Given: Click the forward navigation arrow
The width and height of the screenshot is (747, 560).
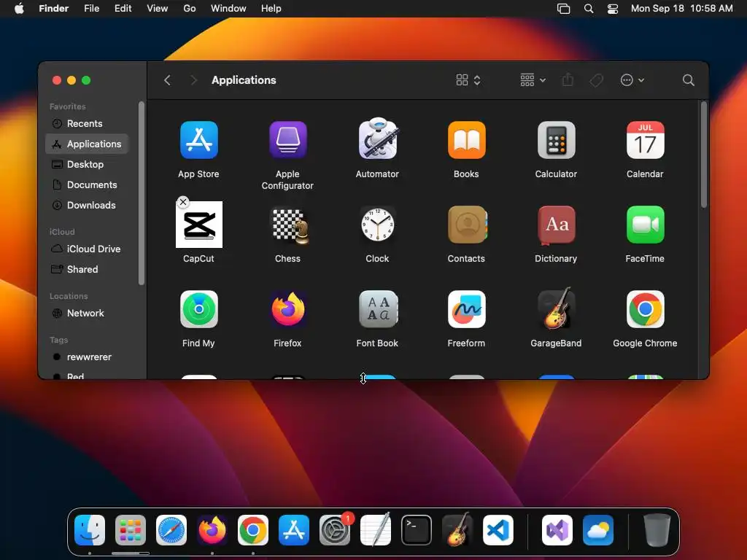Looking at the screenshot, I should click(x=193, y=80).
